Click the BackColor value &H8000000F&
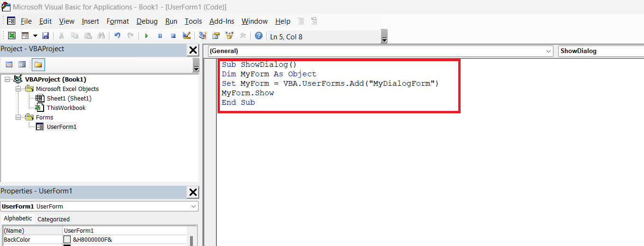The image size is (644, 246). 92,239
